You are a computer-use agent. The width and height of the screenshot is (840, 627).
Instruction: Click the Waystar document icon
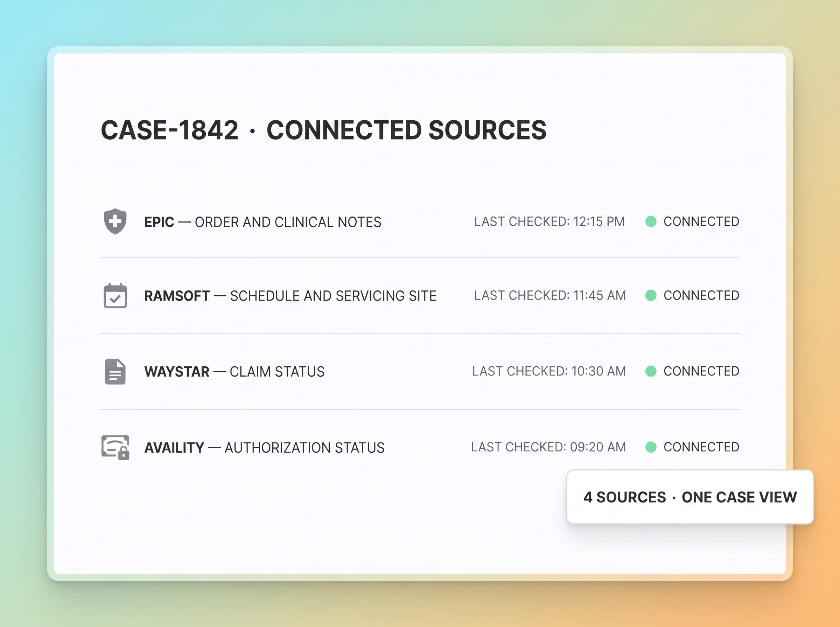click(x=115, y=371)
